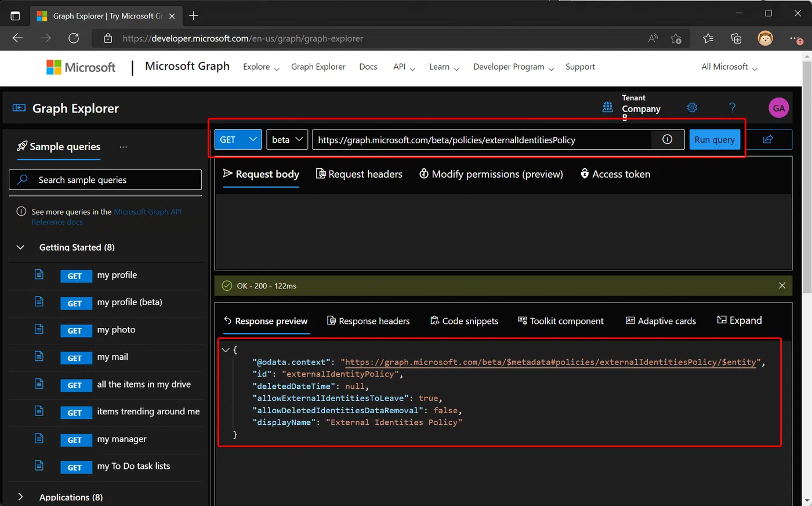The width and height of the screenshot is (812, 506).
Task: Expand the All Microsoft menu
Action: point(730,67)
